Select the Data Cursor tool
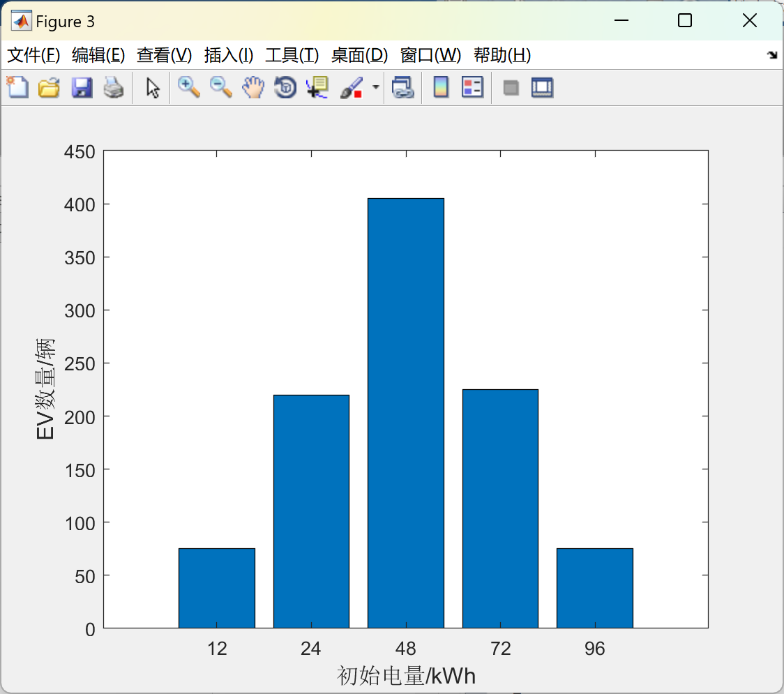The width and height of the screenshot is (784, 694). [317, 87]
